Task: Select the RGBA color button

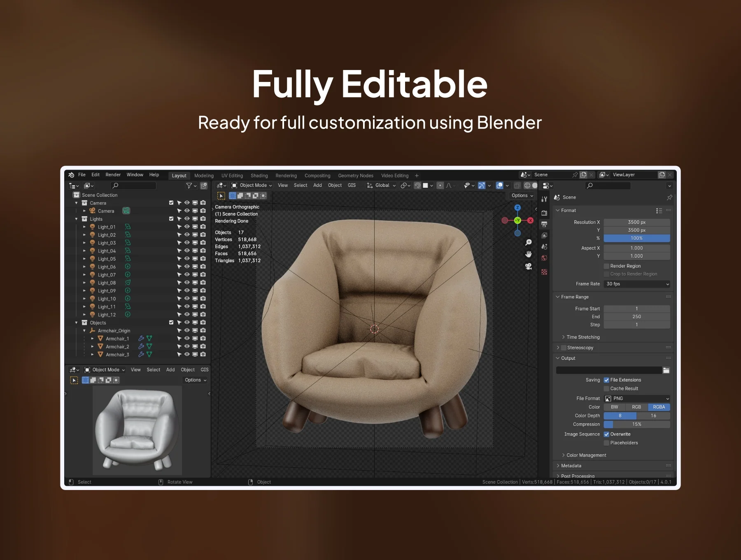Action: pos(659,407)
